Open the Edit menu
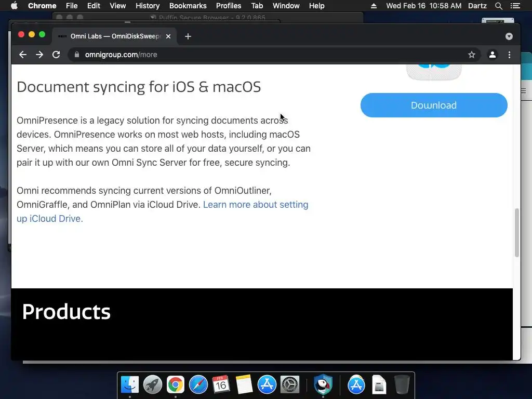Screen dimensions: 532x399 (94, 6)
